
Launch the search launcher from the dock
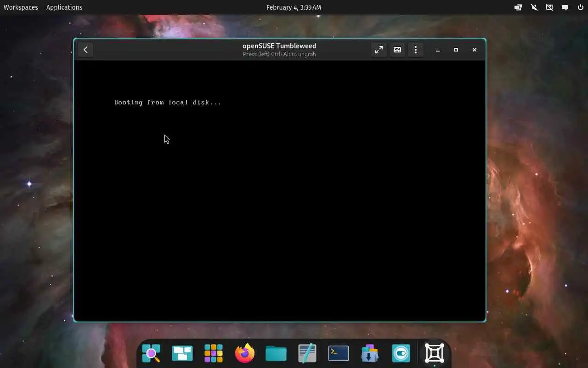pos(151,353)
